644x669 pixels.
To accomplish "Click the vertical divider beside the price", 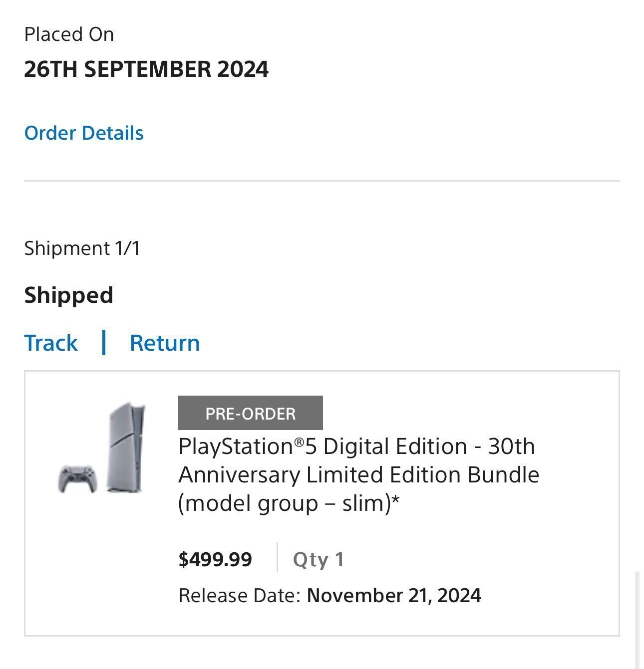I will pos(278,559).
